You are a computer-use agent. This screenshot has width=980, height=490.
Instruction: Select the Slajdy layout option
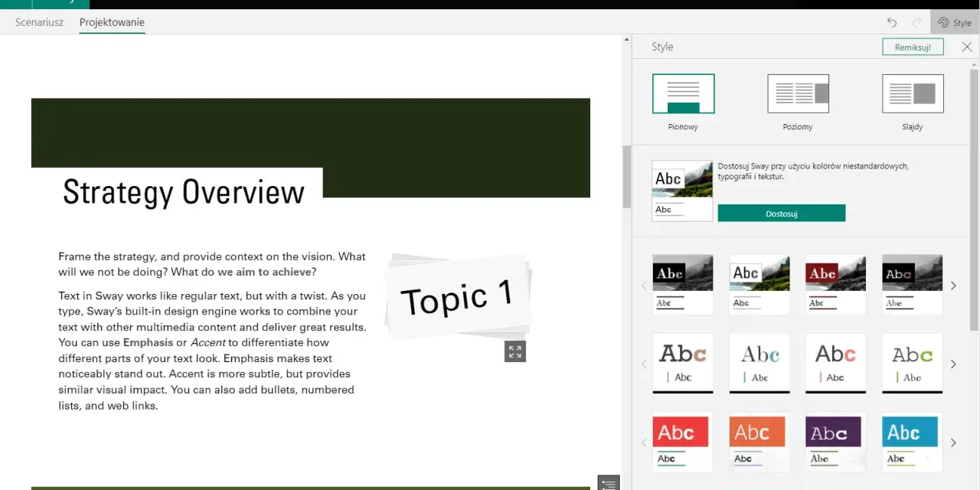[913, 103]
